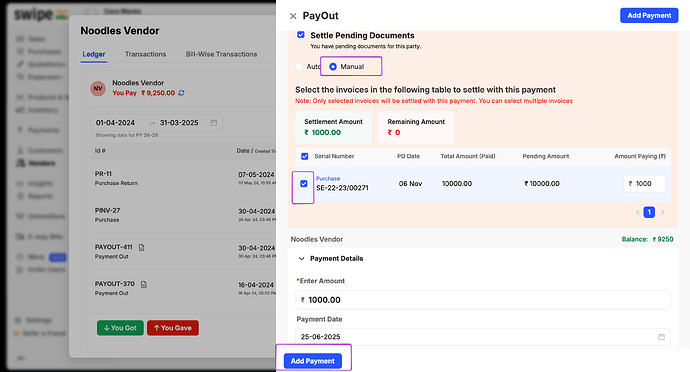Viewport: 690px width, 372px height.
Task: Toggle the select-all checkbox beside Serial Number
Action: [x=305, y=156]
